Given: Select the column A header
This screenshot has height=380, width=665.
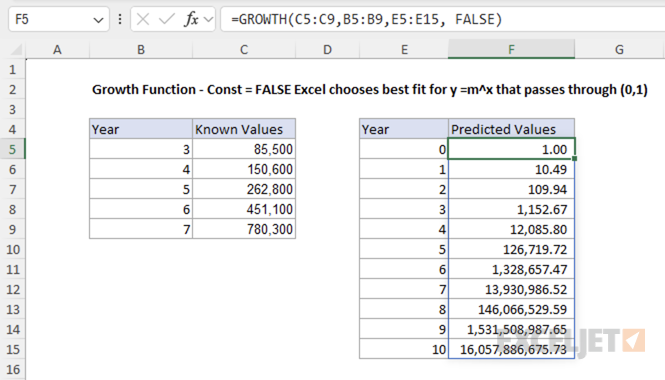Looking at the screenshot, I should point(57,50).
